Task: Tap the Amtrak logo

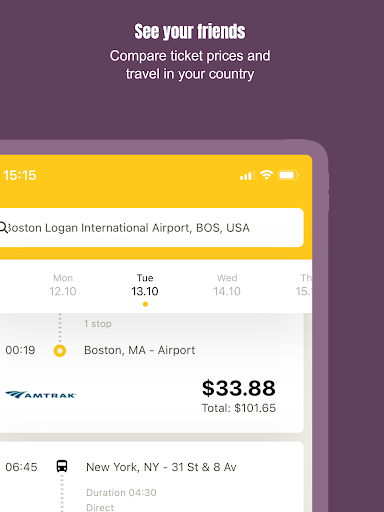Action: click(x=41, y=395)
